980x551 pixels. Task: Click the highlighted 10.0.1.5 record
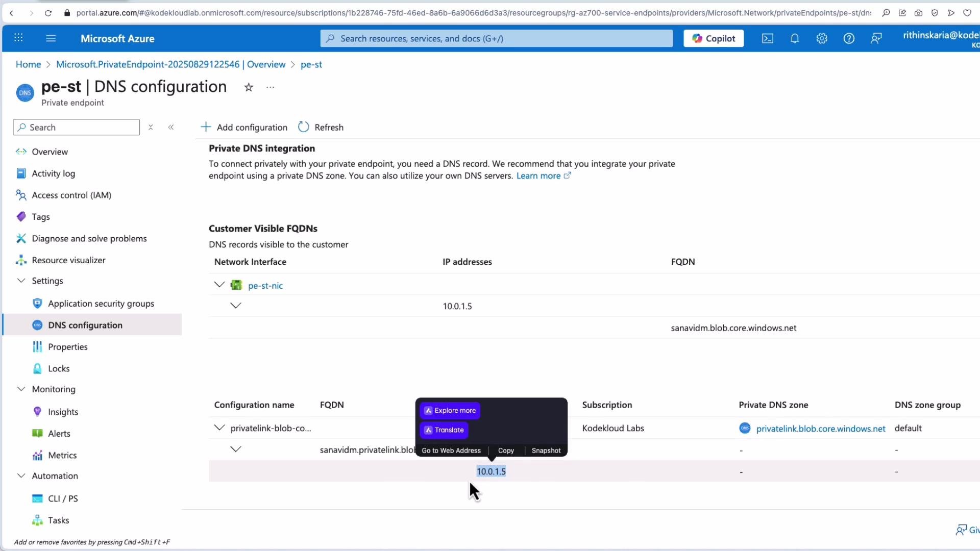pos(491,471)
